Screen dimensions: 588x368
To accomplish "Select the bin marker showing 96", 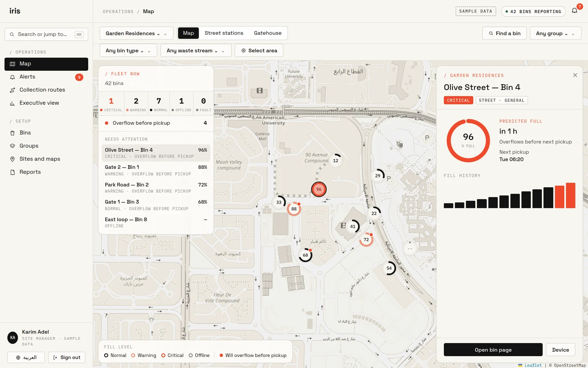I will pos(319,189).
